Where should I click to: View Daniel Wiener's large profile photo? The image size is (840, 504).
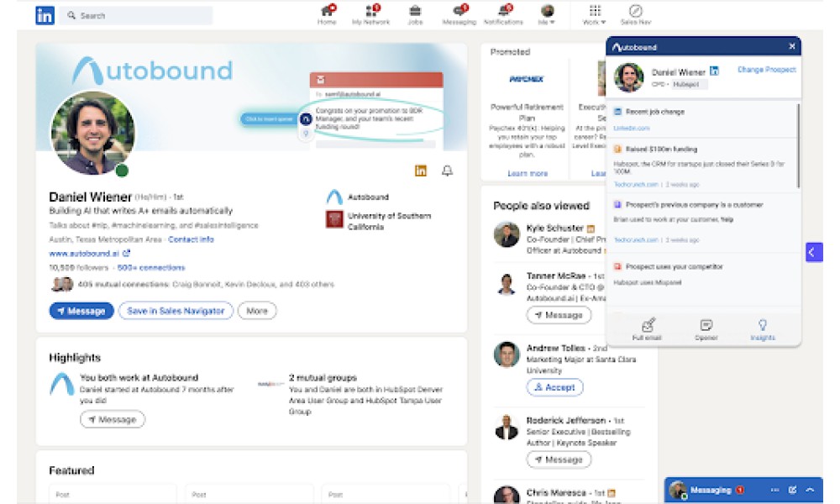coord(92,133)
